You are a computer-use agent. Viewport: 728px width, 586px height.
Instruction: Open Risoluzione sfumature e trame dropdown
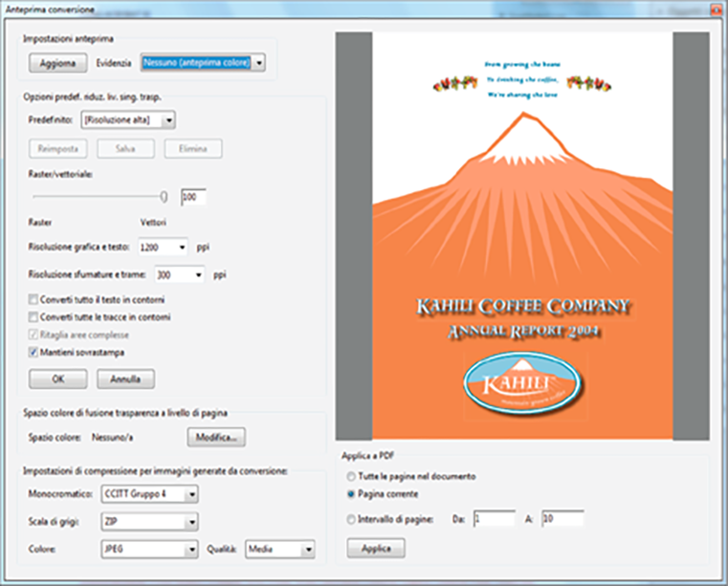(179, 274)
